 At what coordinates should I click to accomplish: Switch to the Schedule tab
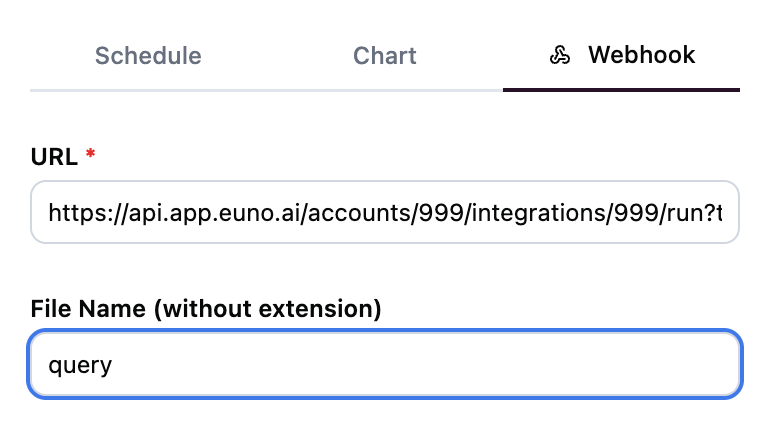point(148,56)
